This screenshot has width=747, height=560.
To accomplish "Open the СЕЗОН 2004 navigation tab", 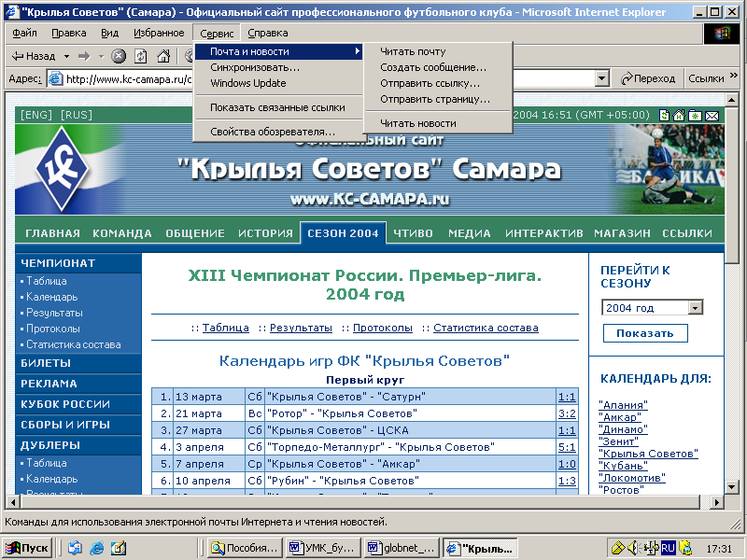I will (x=343, y=233).
